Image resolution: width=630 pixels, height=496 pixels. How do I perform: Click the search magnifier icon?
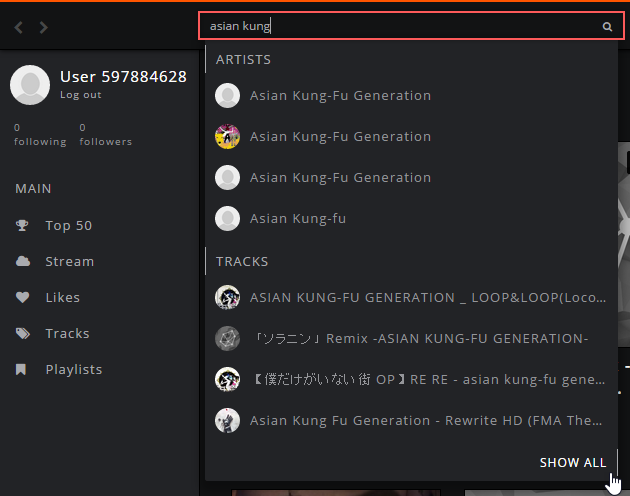(x=607, y=27)
